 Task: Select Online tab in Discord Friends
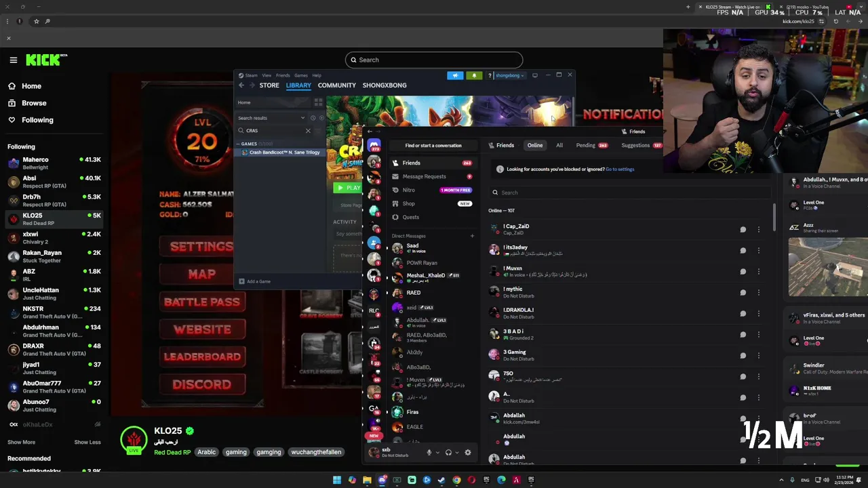tap(535, 145)
